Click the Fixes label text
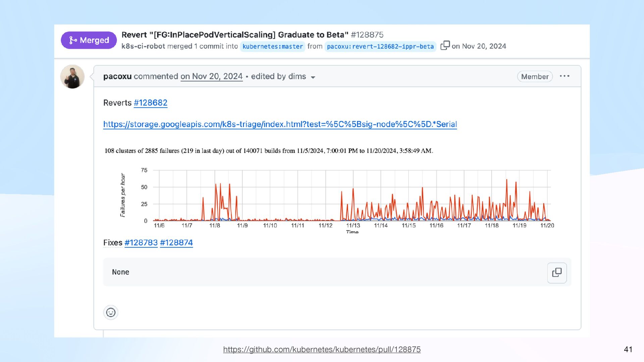Viewport: 644px width, 362px height. pyautogui.click(x=113, y=242)
